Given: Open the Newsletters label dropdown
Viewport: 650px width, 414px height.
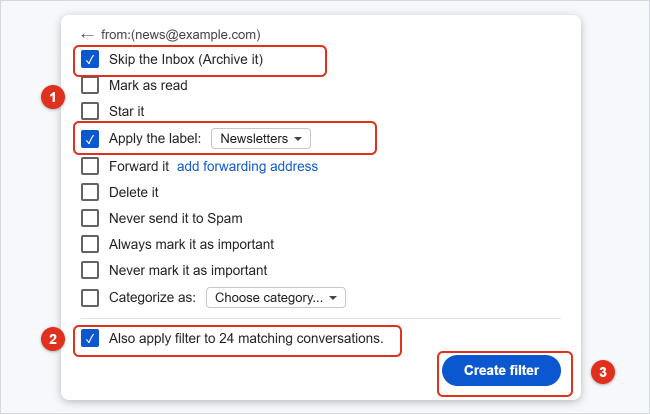Looking at the screenshot, I should pyautogui.click(x=261, y=138).
